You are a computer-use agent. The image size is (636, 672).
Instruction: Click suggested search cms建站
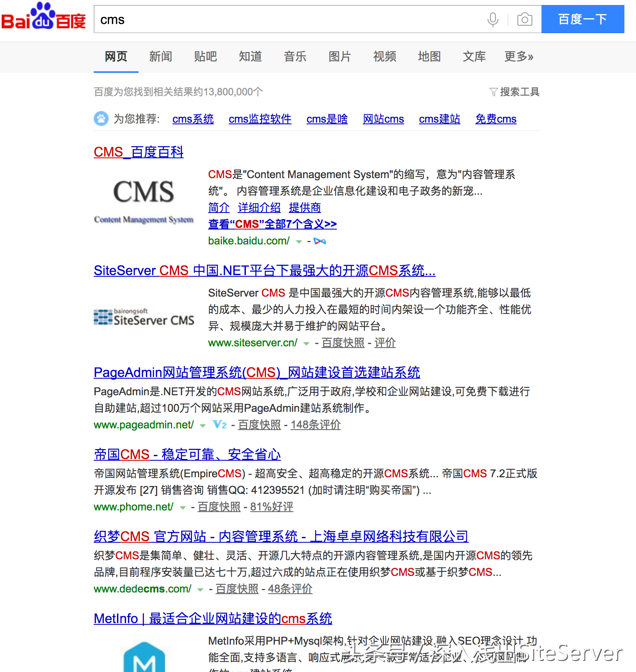pos(439,119)
